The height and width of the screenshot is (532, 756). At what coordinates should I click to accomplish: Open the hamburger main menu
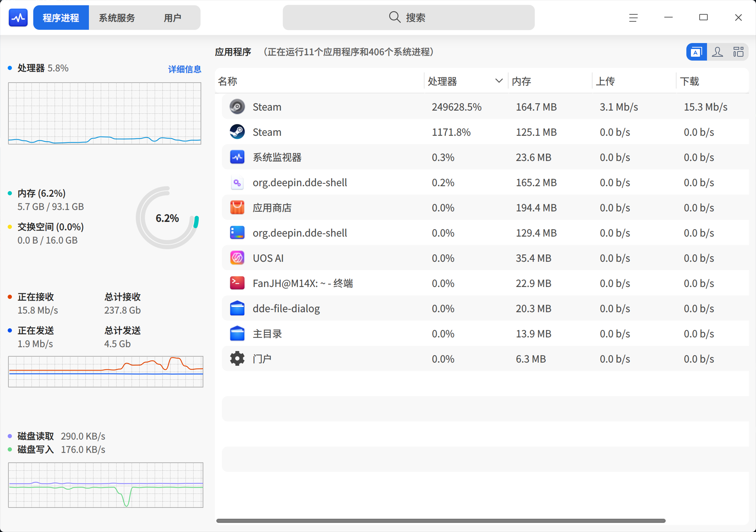coord(633,17)
